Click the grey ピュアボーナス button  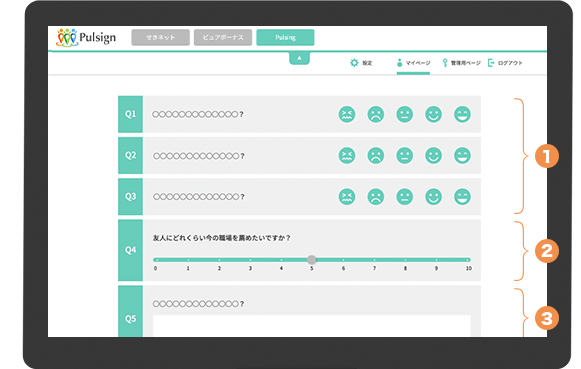click(223, 37)
